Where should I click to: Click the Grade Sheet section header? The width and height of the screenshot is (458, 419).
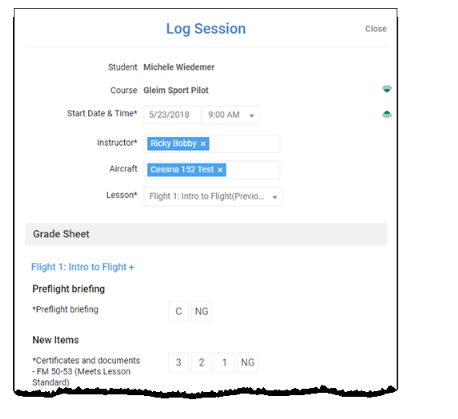tap(206, 234)
